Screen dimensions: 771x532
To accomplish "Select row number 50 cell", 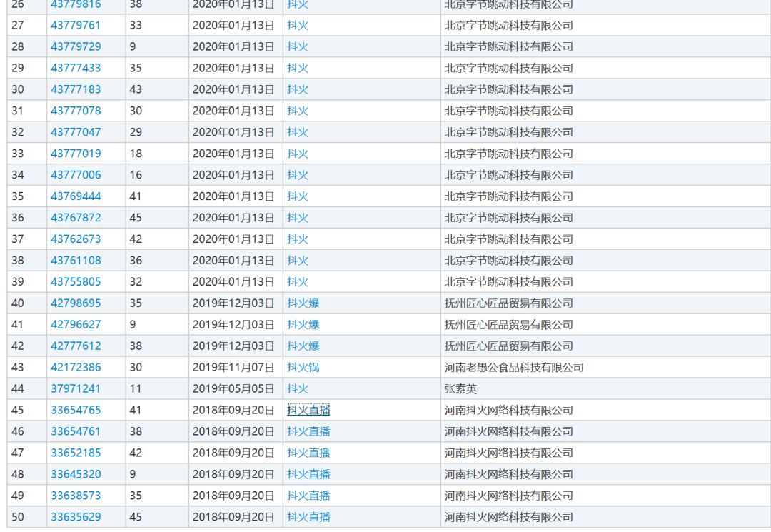I will point(27,517).
